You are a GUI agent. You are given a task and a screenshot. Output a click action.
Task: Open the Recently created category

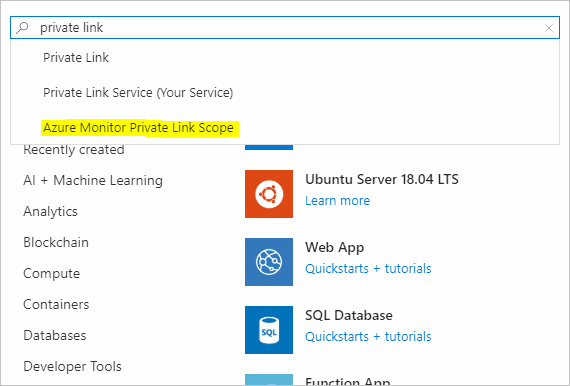coord(74,150)
